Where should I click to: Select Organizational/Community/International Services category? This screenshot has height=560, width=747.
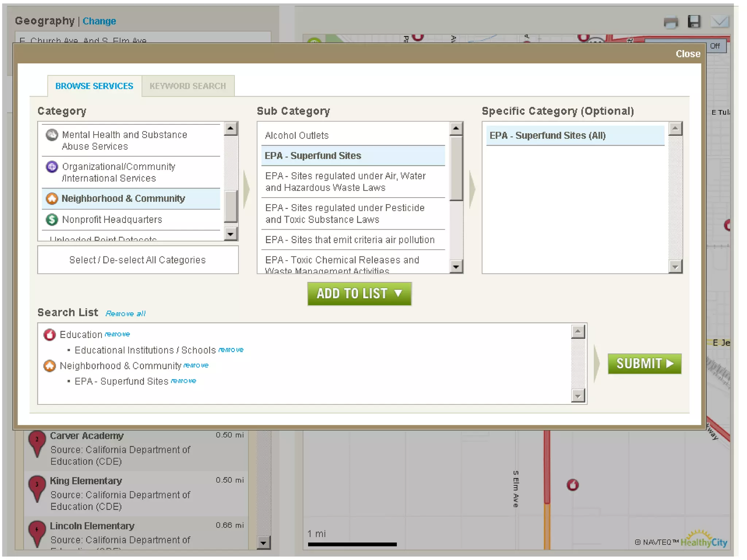click(131, 172)
